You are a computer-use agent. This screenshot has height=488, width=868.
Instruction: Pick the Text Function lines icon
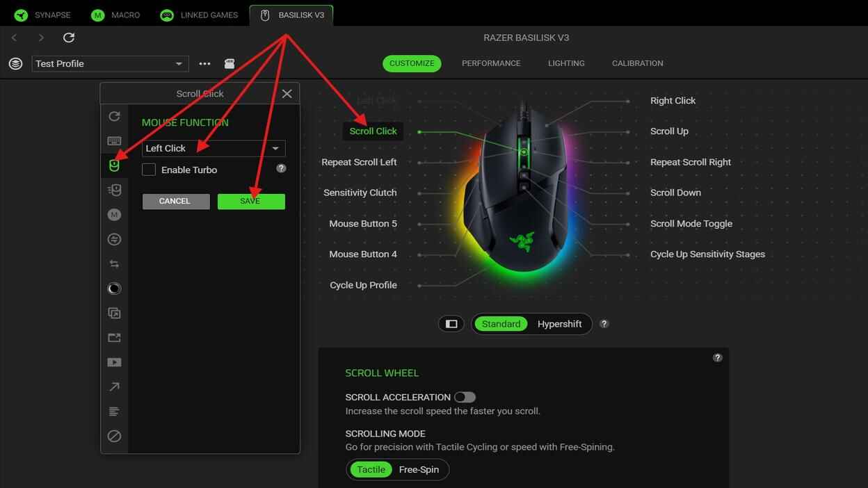click(114, 412)
